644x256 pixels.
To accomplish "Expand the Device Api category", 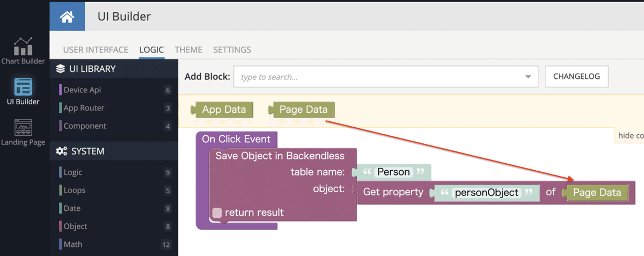I will coord(114,90).
